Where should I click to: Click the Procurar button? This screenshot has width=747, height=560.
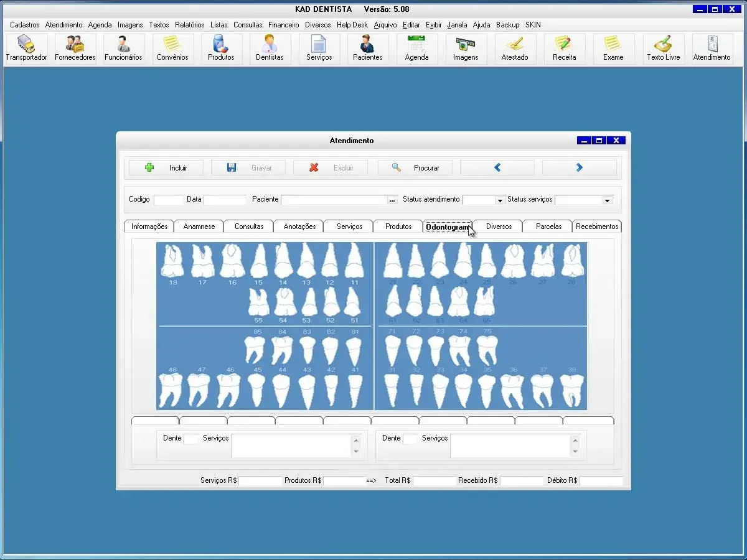click(415, 168)
